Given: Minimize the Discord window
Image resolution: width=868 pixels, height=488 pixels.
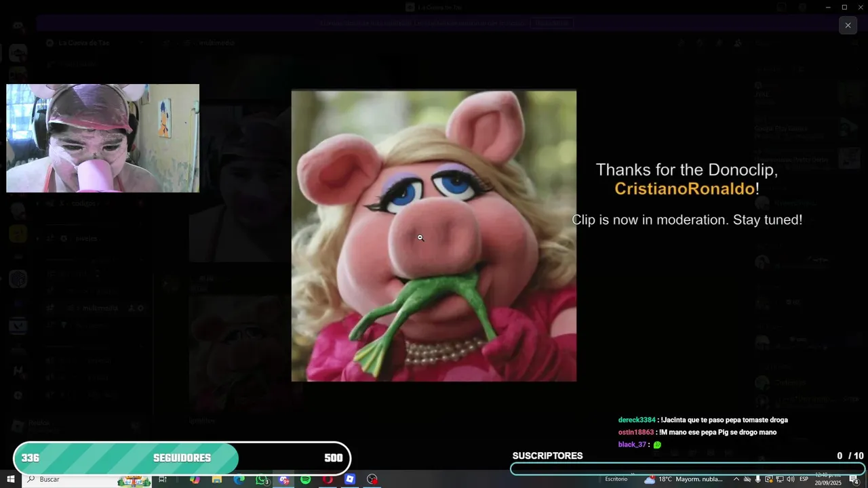Looking at the screenshot, I should pyautogui.click(x=828, y=7).
